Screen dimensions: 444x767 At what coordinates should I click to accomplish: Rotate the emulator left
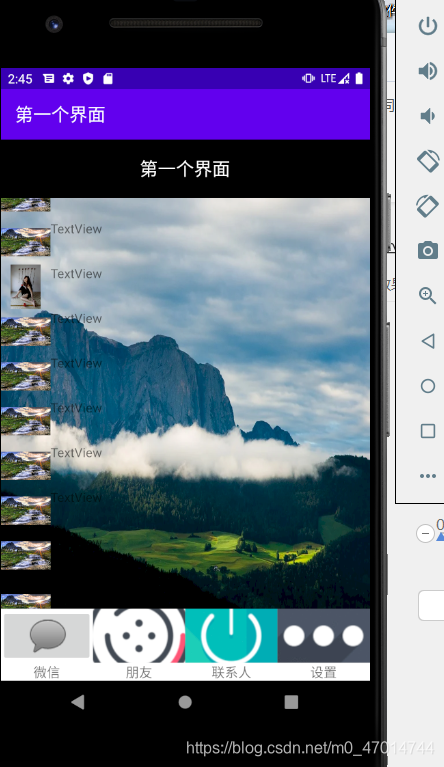pos(428,161)
